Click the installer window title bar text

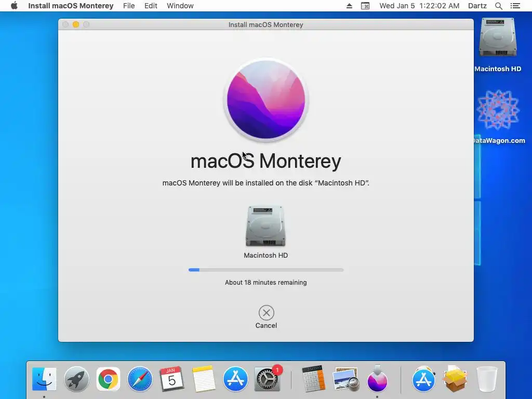(x=265, y=24)
